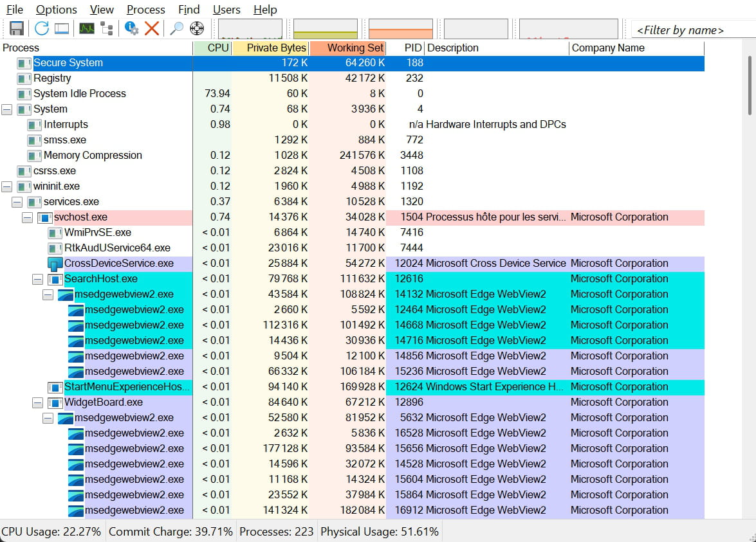Sort by the Working Set column header

coord(347,48)
